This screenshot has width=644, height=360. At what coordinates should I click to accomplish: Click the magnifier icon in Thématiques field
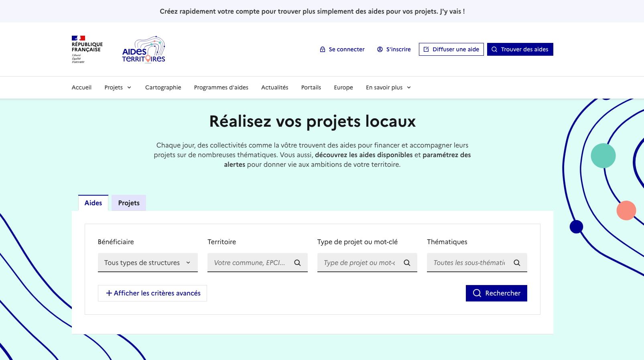point(517,263)
